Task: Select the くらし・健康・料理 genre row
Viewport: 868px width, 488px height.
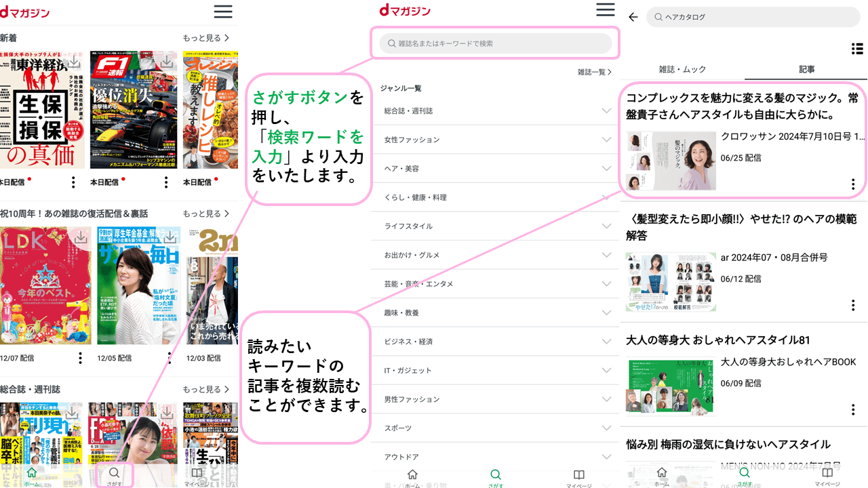Action: (496, 197)
